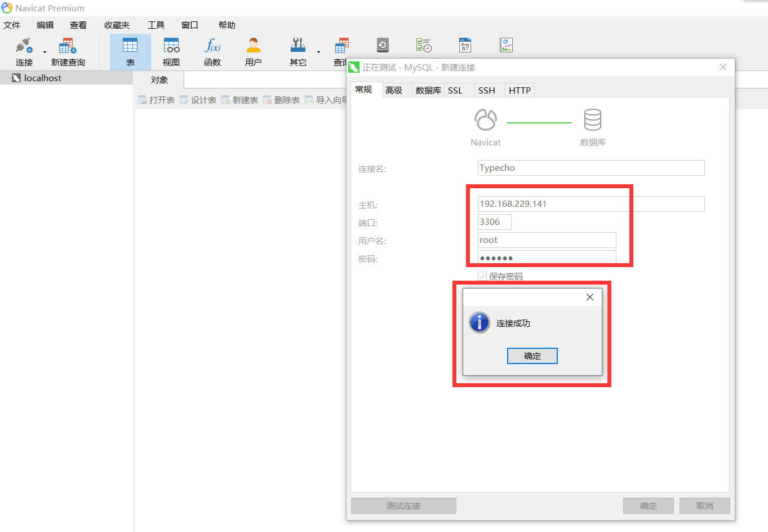Click 导入向导 (Import Wizard) button
768x532 pixels.
tap(326, 100)
